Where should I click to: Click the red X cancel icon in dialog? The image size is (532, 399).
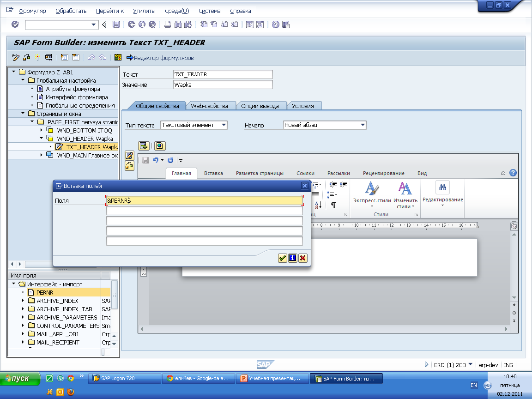tap(302, 258)
